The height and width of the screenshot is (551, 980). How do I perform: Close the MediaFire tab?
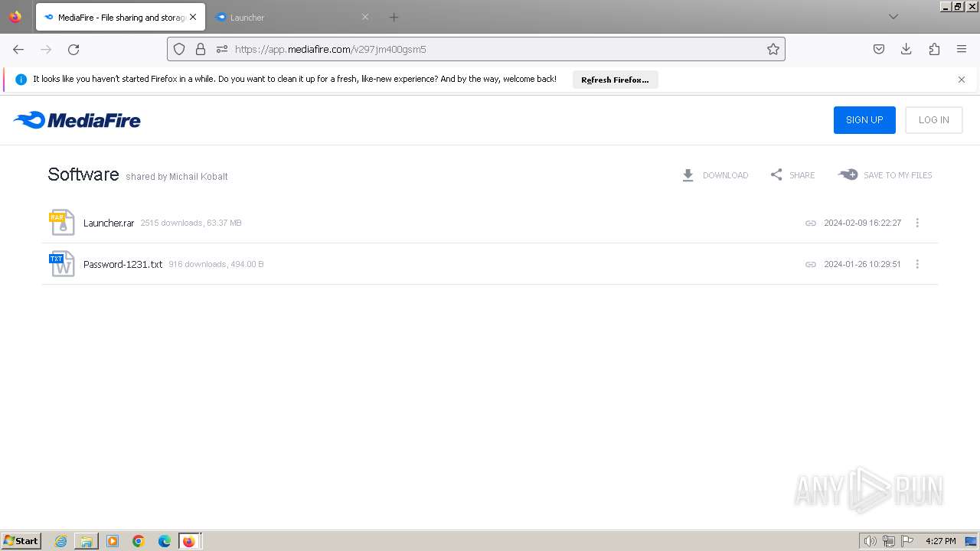(193, 17)
